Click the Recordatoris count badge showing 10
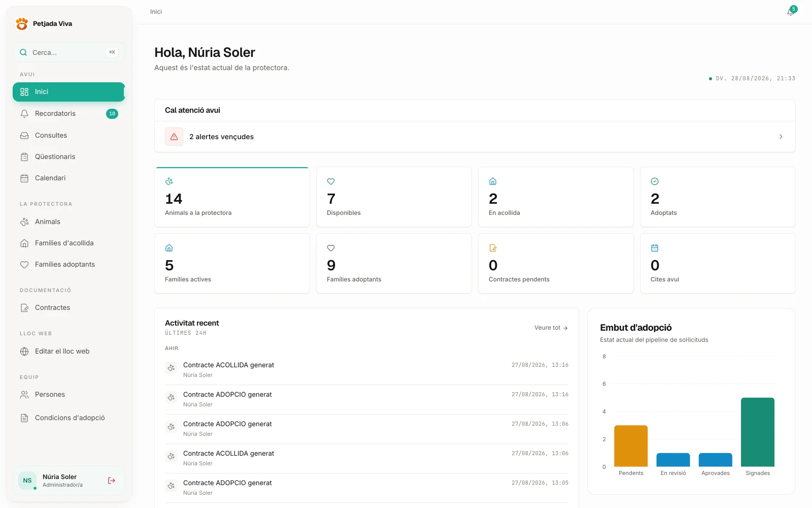The height and width of the screenshot is (508, 812). (112, 114)
